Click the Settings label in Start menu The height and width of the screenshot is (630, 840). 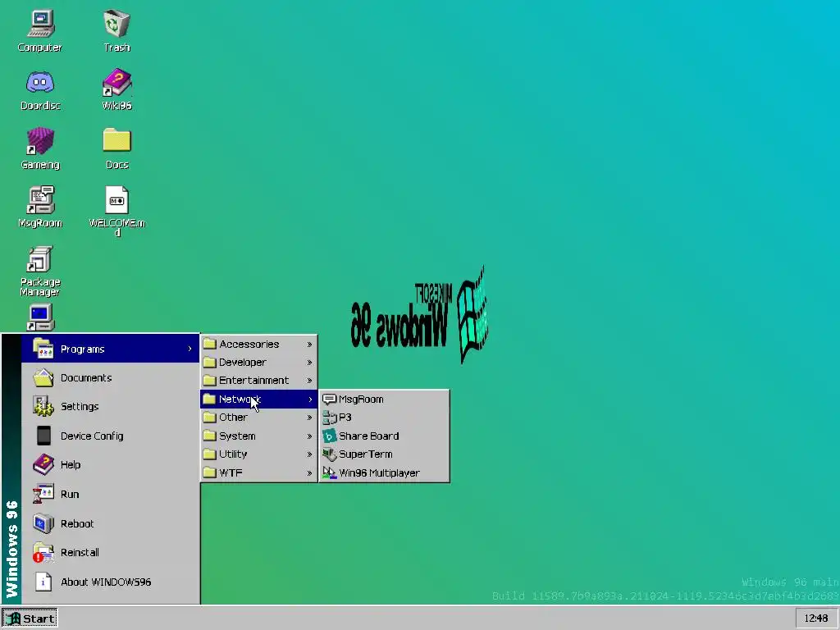[80, 407]
